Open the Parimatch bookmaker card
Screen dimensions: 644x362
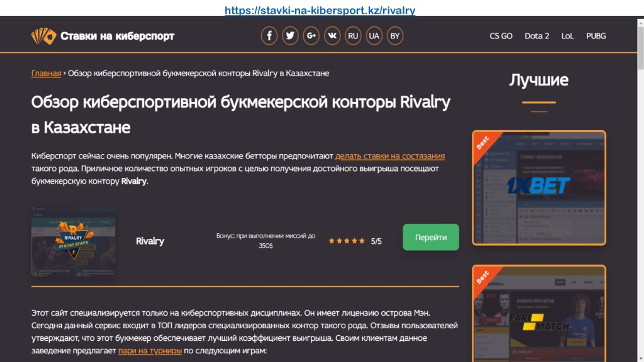[539, 313]
